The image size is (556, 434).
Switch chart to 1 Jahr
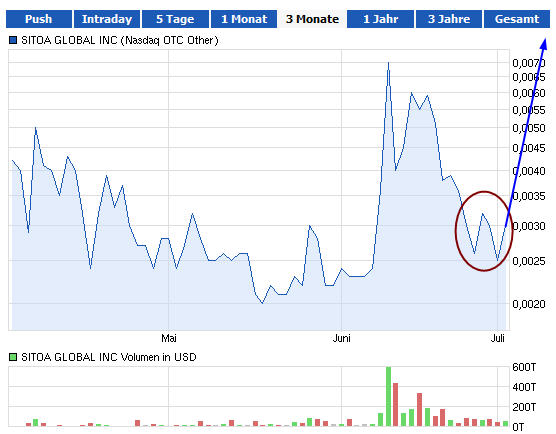380,19
